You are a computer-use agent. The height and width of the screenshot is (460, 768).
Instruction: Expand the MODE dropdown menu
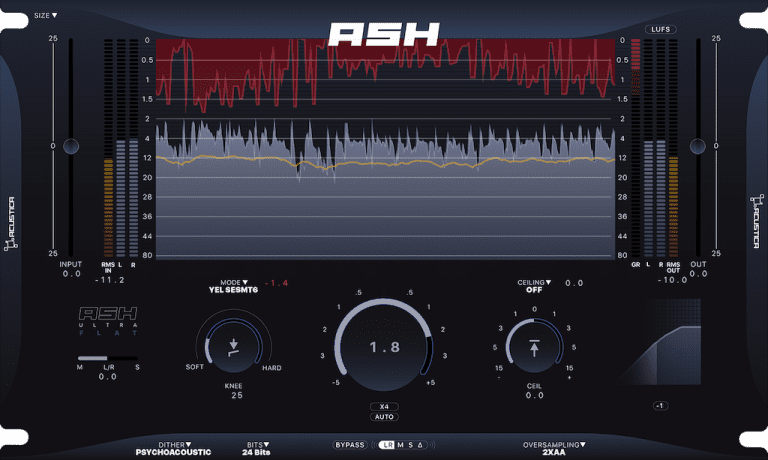point(231,284)
